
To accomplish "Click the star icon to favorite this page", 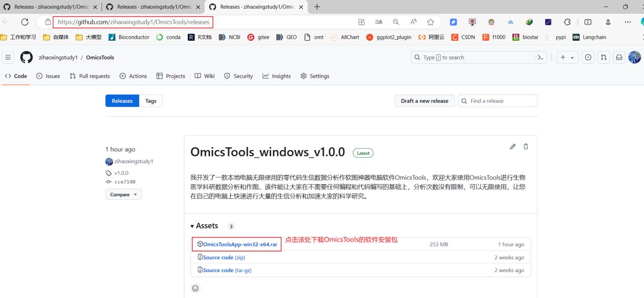I will (430, 22).
